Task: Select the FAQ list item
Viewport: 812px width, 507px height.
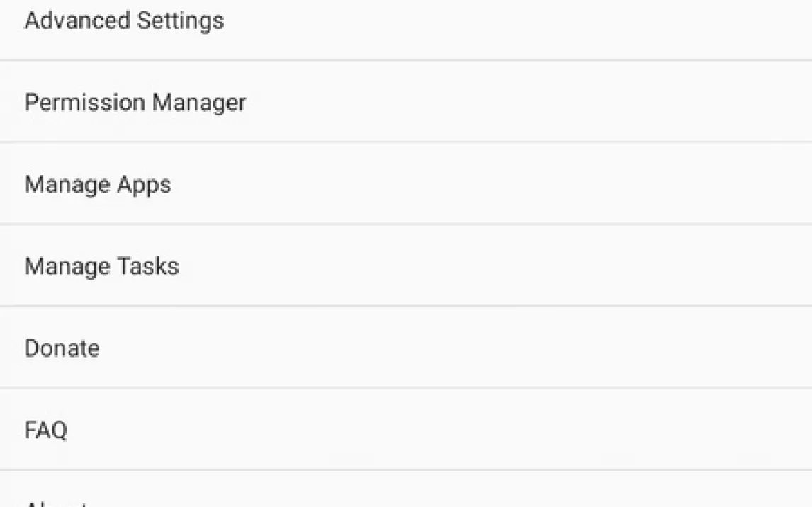Action: pyautogui.click(x=406, y=430)
